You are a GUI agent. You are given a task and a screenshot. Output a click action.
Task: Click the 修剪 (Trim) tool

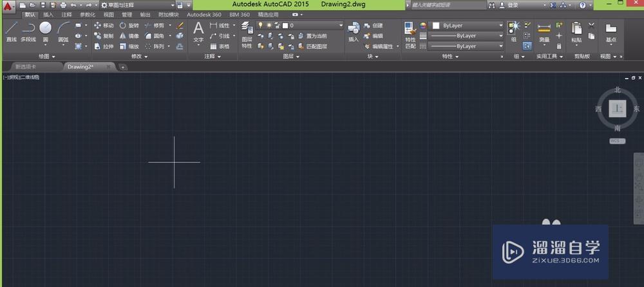155,26
